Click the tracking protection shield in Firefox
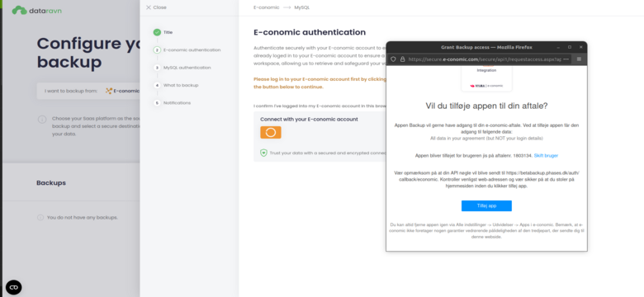This screenshot has height=297, width=644. tap(393, 59)
